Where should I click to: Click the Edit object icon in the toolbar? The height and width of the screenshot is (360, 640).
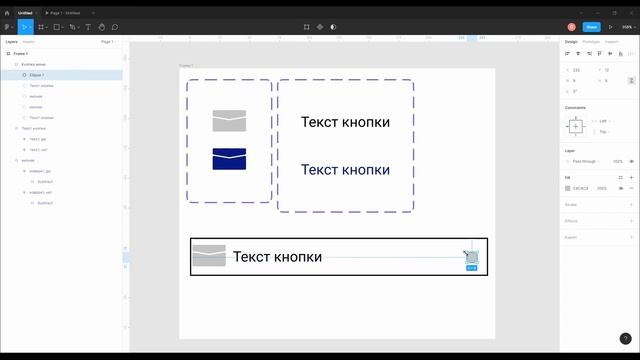tap(307, 27)
